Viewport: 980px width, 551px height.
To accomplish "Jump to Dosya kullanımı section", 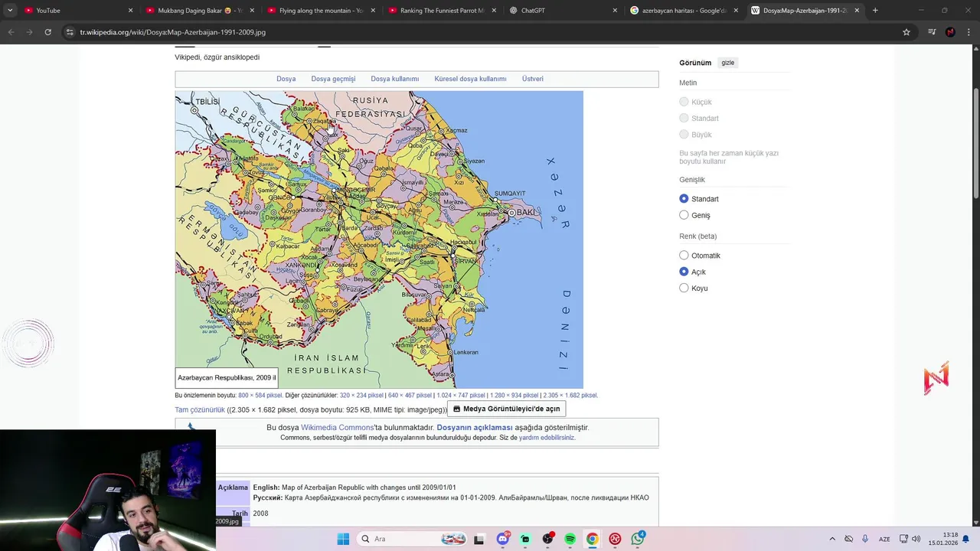I will [x=394, y=79].
